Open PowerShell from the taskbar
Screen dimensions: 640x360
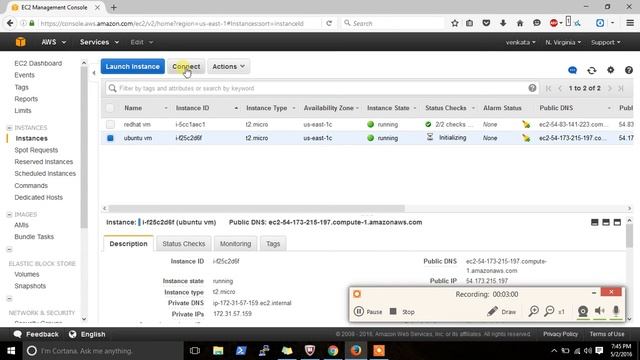click(241, 351)
